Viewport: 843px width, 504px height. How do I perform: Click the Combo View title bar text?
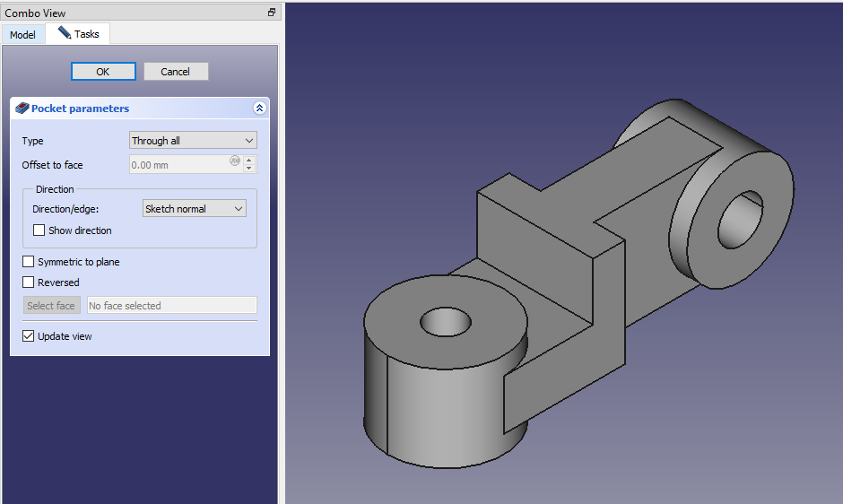pyautogui.click(x=35, y=13)
